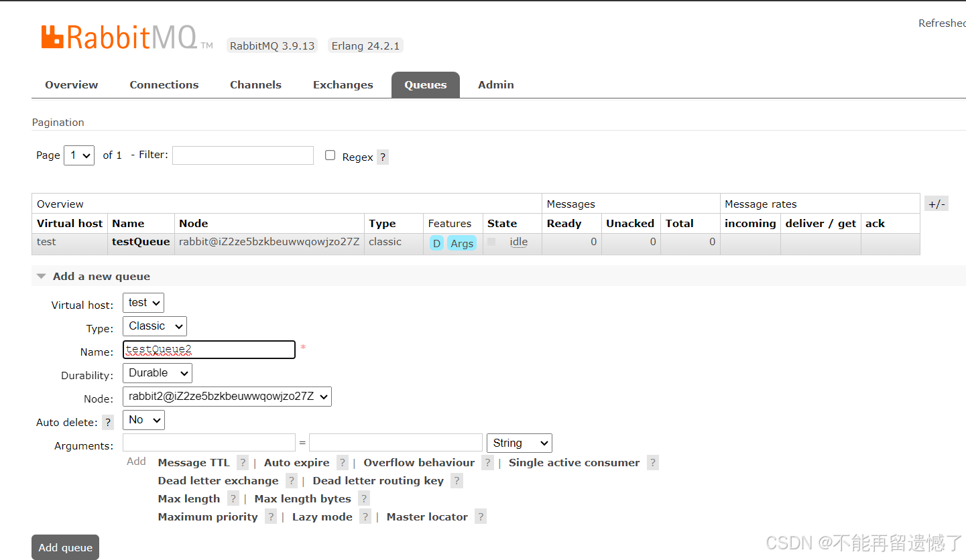Insert the Message TTL argument
Viewport: 966px width, 560px height.
(194, 462)
